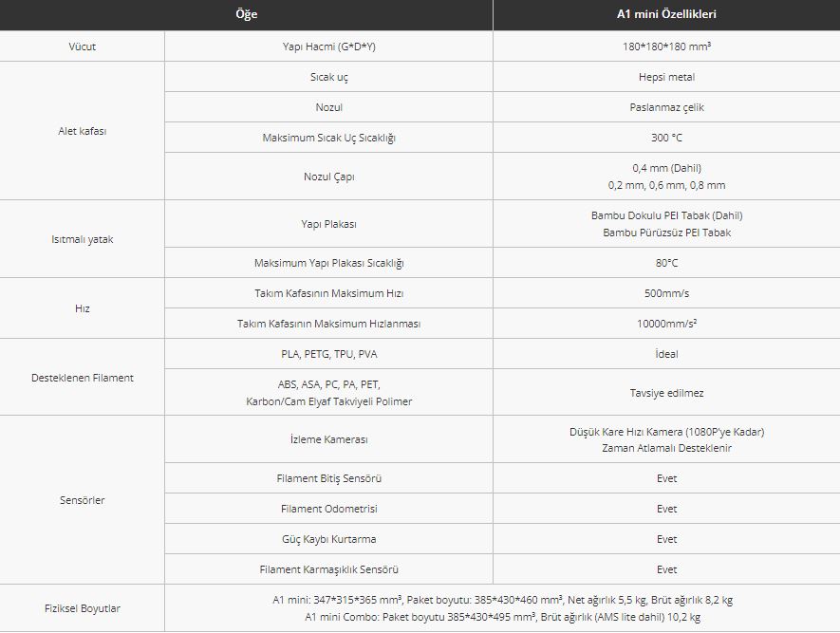Select the "Hız" category cell

[83, 308]
